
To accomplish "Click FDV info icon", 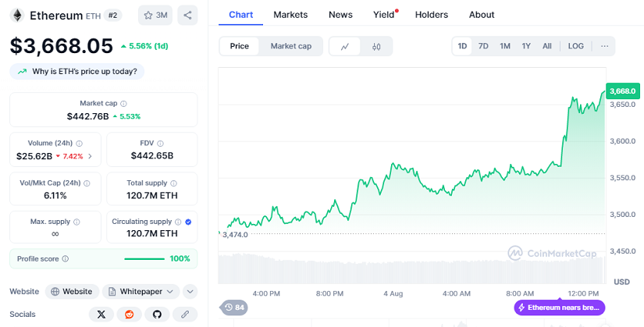I will tap(160, 144).
